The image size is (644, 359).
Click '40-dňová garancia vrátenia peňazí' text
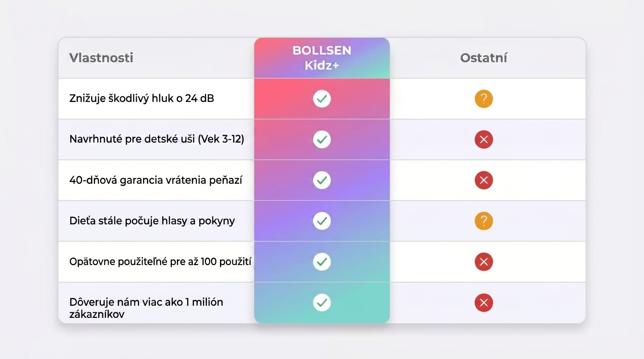coord(155,180)
